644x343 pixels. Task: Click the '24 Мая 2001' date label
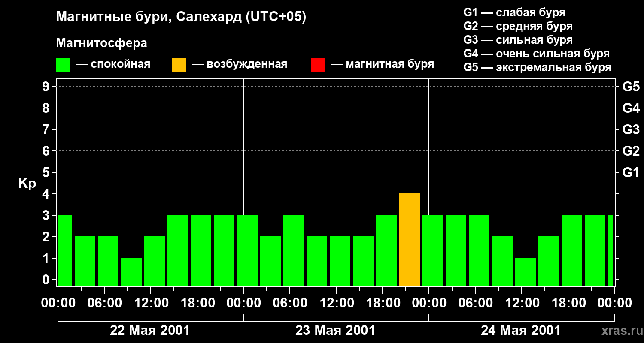(x=521, y=331)
